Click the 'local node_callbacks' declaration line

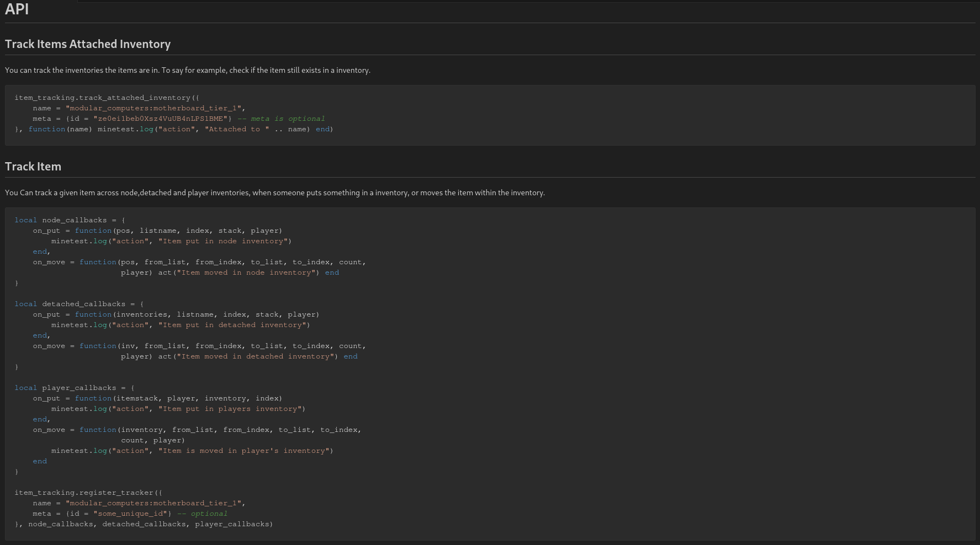pos(70,220)
